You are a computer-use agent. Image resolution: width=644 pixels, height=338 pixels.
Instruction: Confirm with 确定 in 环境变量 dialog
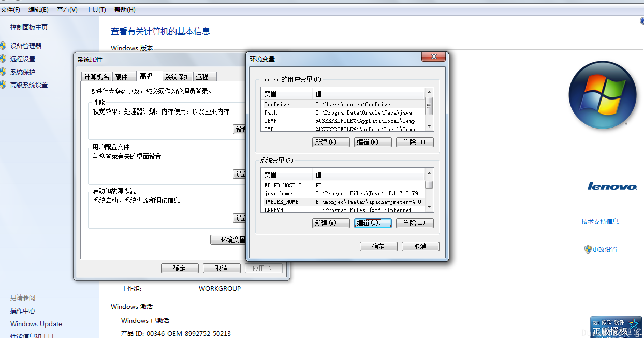tap(378, 247)
